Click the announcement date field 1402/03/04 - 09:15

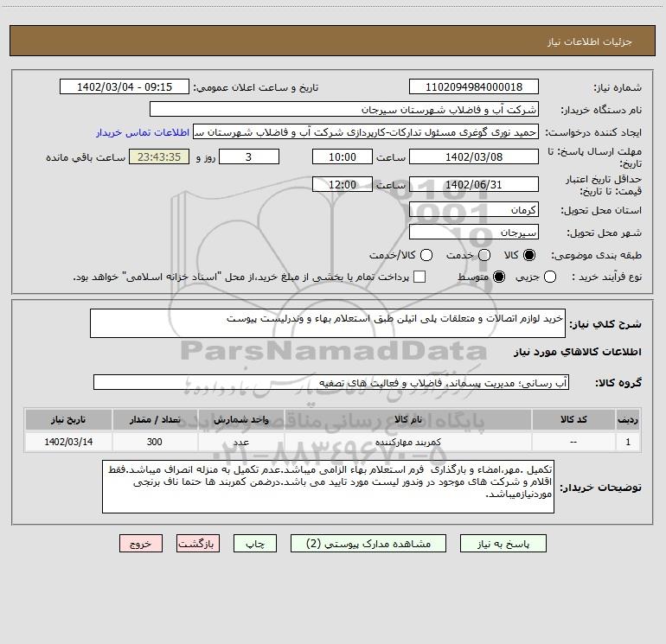coord(125,86)
